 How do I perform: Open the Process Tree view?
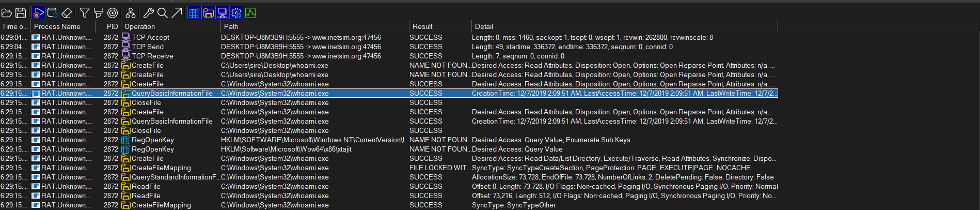point(131,13)
